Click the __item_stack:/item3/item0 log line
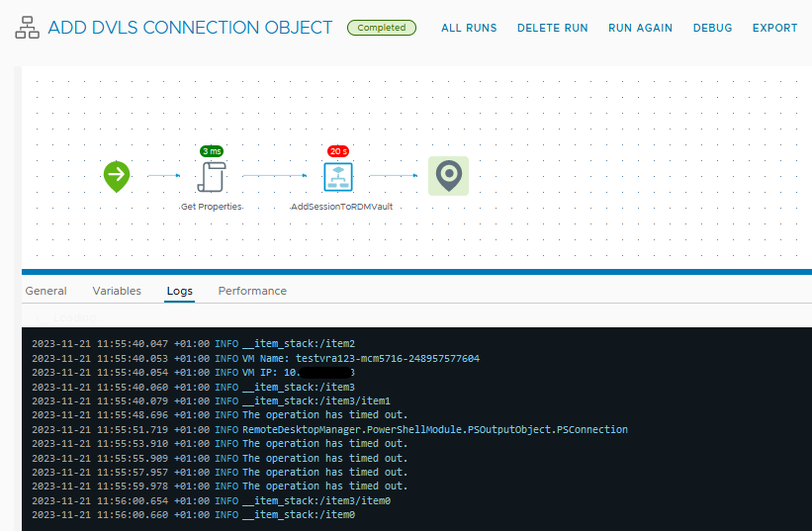The width and height of the screenshot is (812, 531). tap(211, 501)
